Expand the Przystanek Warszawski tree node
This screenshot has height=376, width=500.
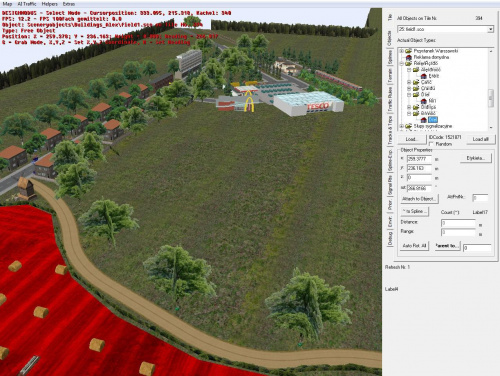coord(402,51)
